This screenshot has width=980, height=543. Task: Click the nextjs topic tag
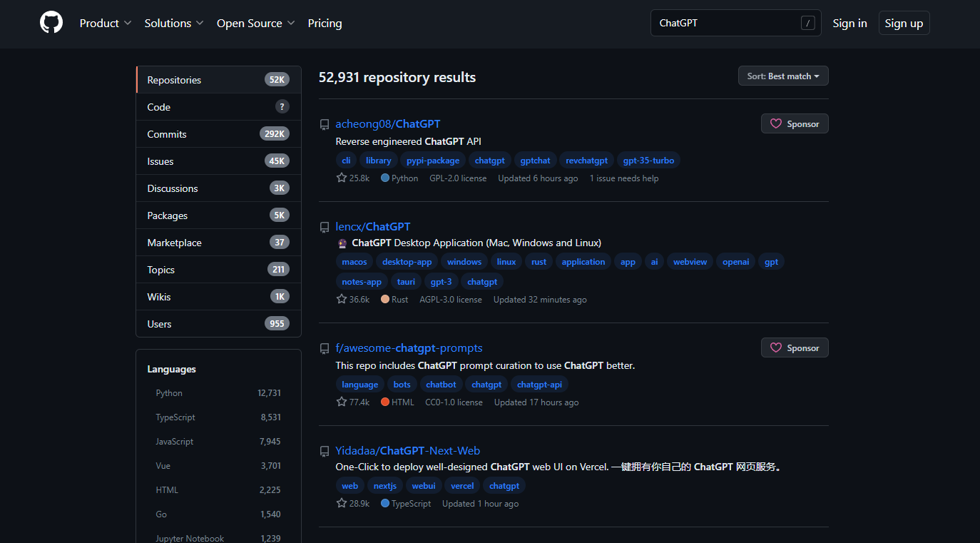click(384, 486)
